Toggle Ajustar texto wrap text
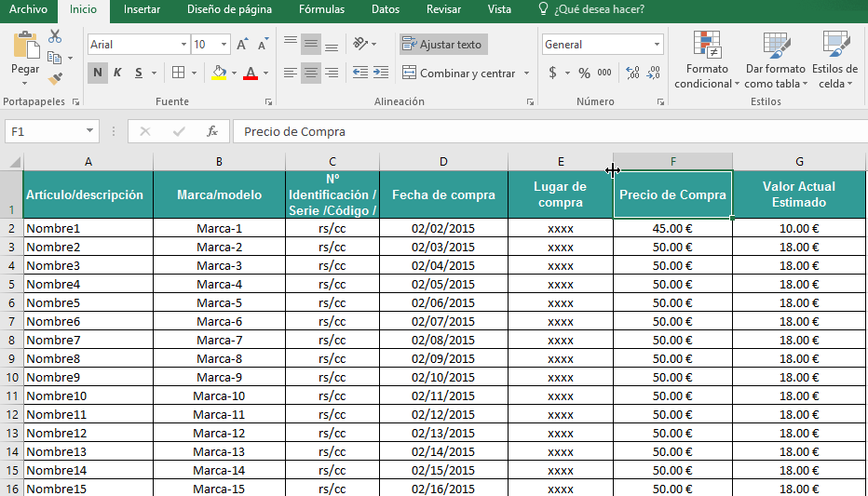This screenshot has height=496, width=868. [443, 45]
